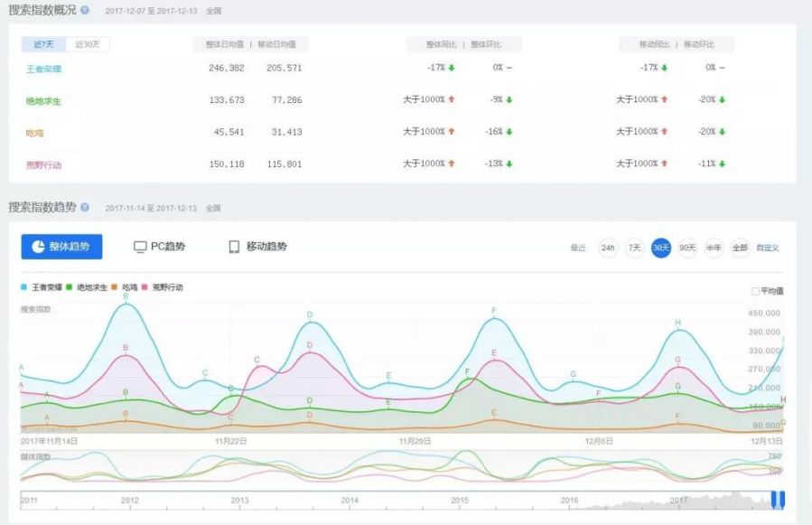Select the 24h time range

point(608,248)
